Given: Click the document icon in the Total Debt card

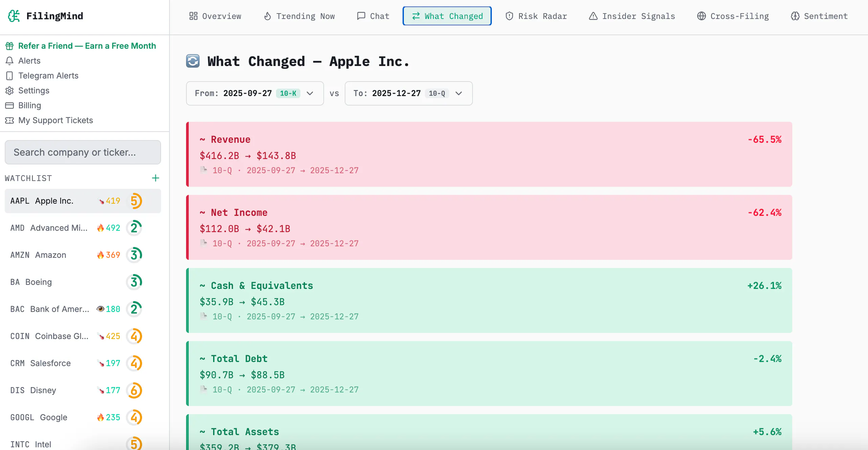Looking at the screenshot, I should (x=204, y=389).
